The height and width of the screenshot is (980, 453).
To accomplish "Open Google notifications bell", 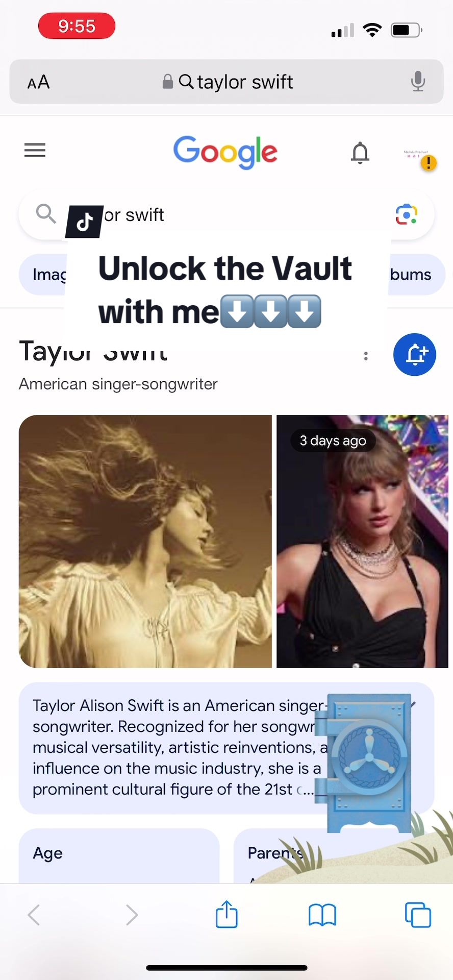I will tap(360, 152).
